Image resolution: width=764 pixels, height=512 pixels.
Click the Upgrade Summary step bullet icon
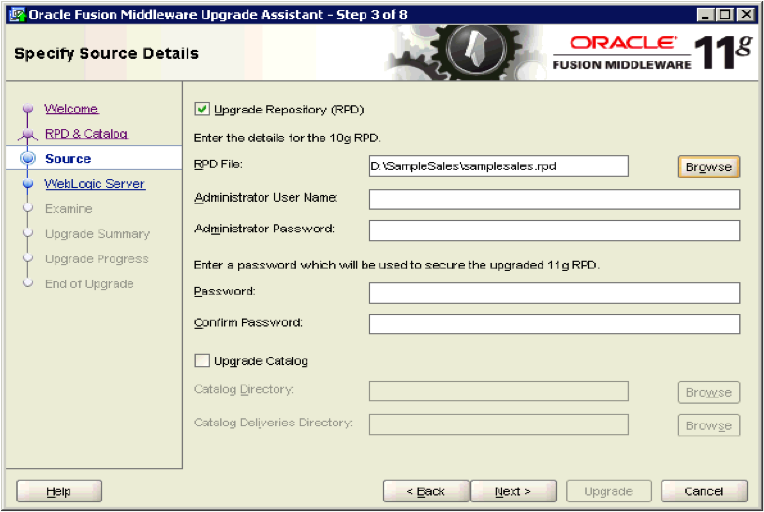click(x=28, y=233)
